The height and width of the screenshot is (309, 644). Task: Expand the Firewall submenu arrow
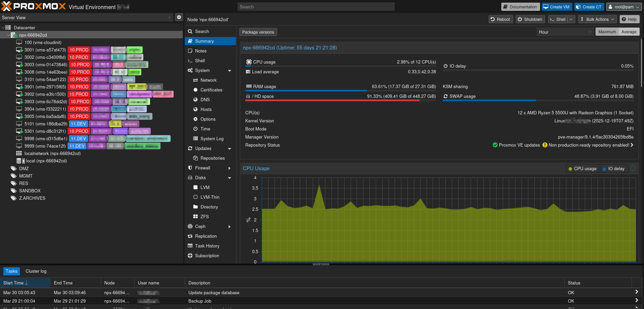click(229, 168)
